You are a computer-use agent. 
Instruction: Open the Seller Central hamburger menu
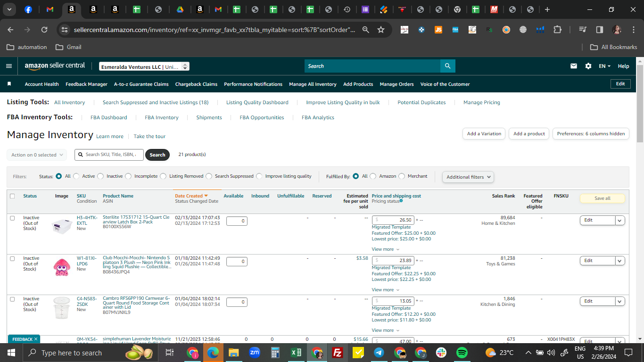pyautogui.click(x=9, y=66)
